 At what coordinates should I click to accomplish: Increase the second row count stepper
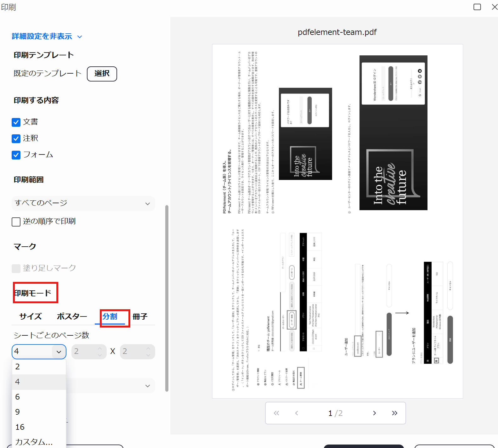coord(148,348)
